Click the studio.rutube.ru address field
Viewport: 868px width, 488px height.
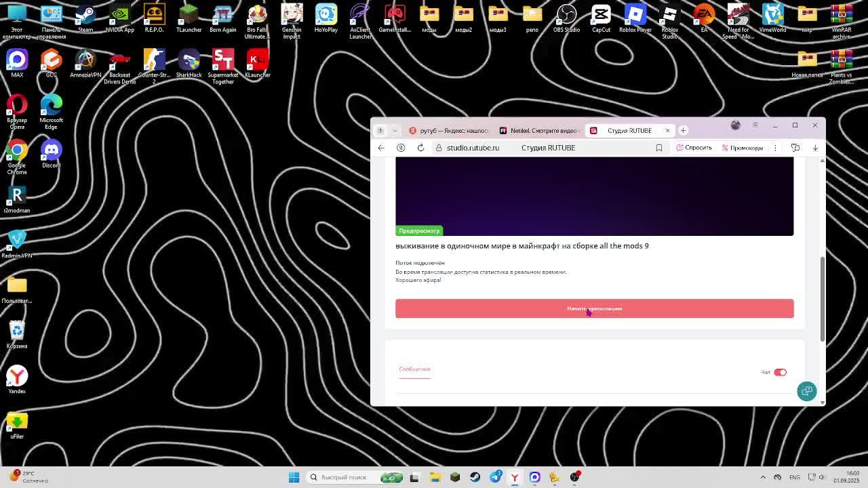click(473, 148)
